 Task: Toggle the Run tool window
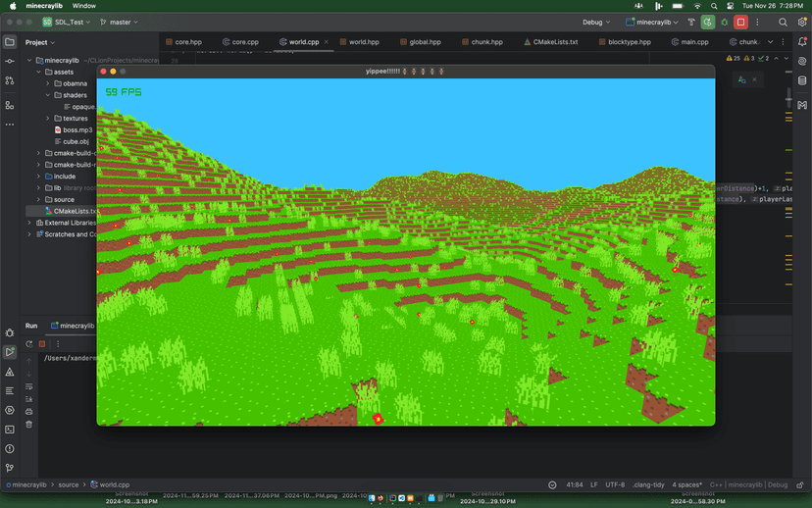coord(10,352)
